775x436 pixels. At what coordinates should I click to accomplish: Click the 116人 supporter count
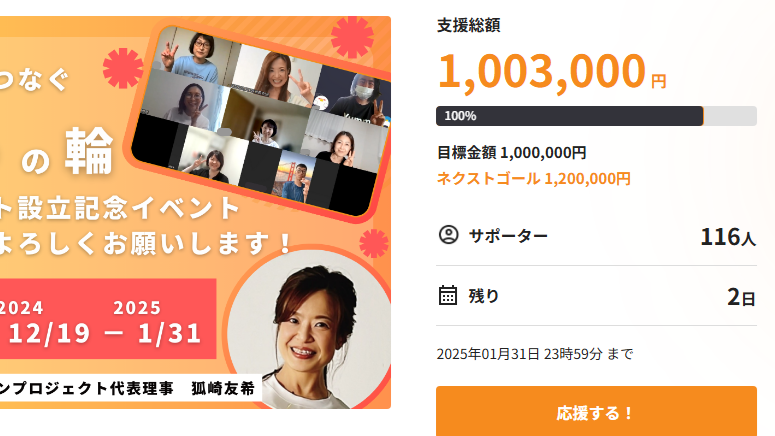pyautogui.click(x=728, y=236)
